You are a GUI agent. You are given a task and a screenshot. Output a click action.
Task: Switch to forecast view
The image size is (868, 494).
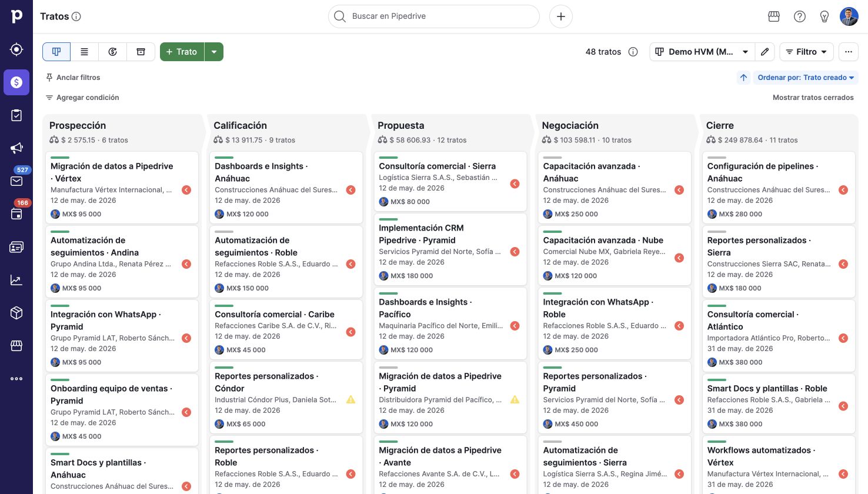click(x=113, y=52)
